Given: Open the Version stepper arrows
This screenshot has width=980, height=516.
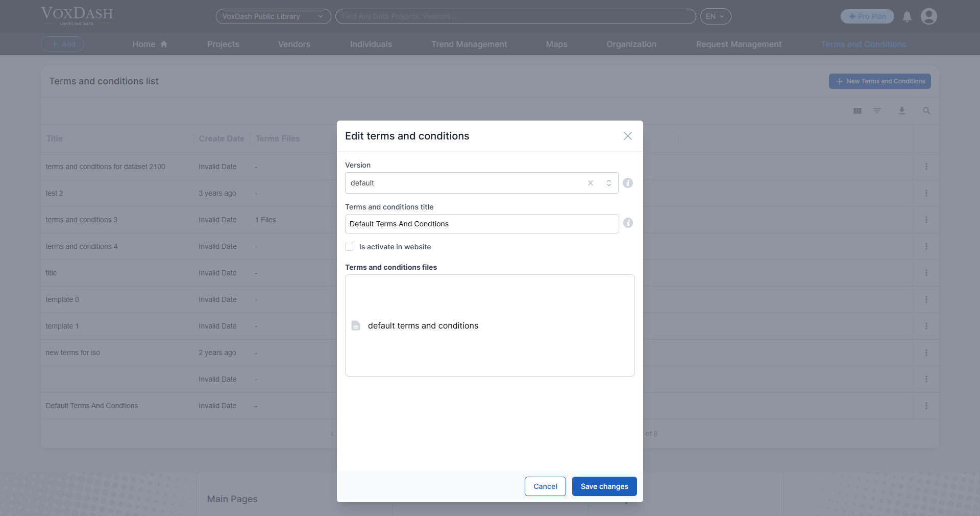Looking at the screenshot, I should tap(608, 183).
